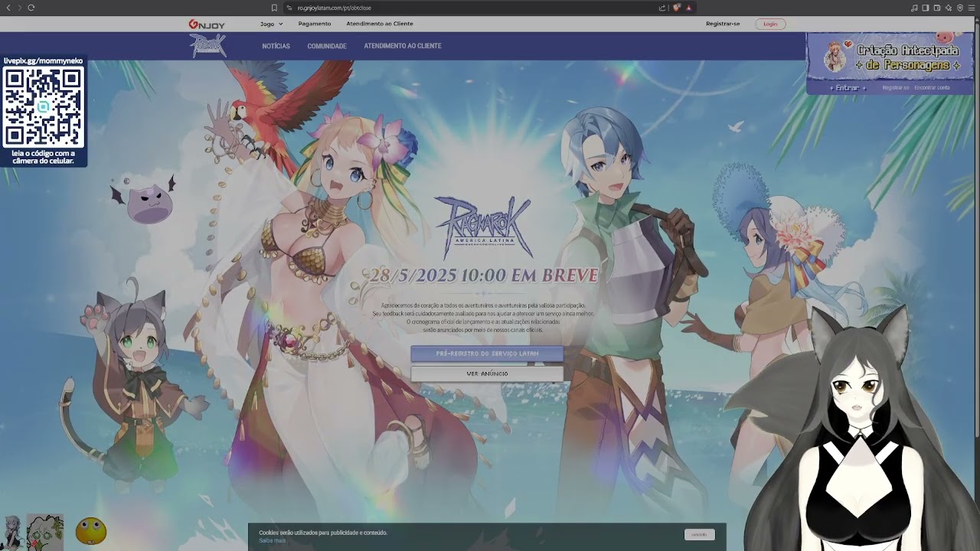Reload the page with the refresh icon
This screenshot has width=980, height=551.
pos(31,8)
